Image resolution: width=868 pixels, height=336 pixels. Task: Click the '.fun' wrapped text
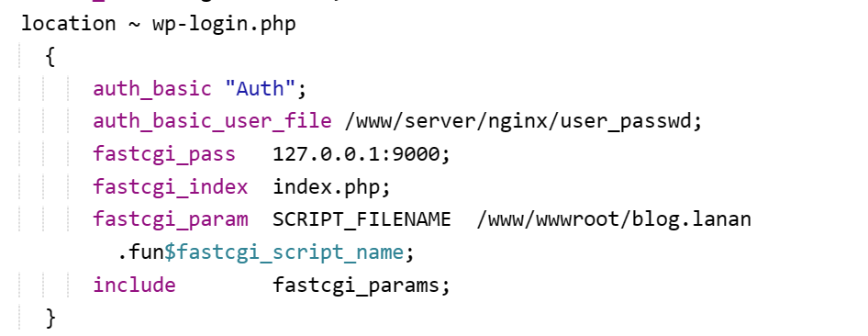pos(140,252)
